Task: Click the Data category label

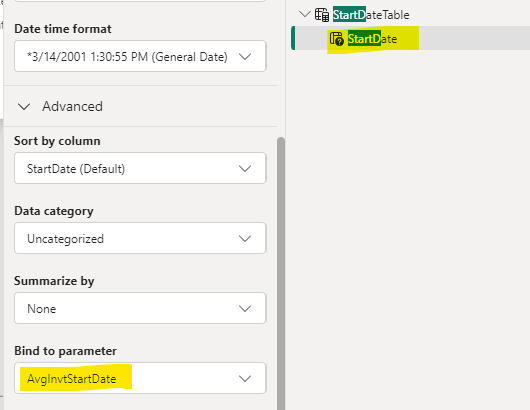Action: pos(54,211)
